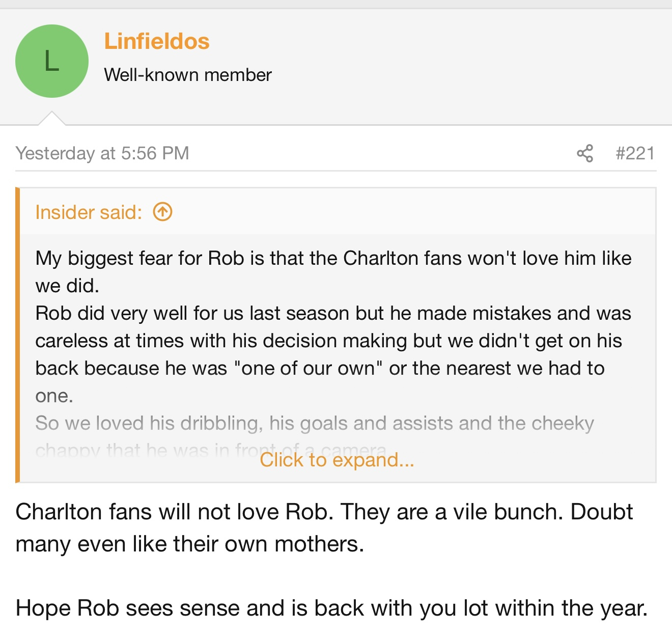Click the Well-known member title
The width and height of the screenshot is (672, 637).
[x=188, y=75]
